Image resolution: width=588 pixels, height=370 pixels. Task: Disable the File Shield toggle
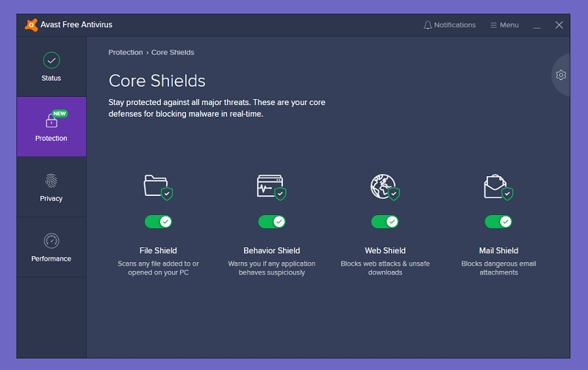click(x=158, y=222)
